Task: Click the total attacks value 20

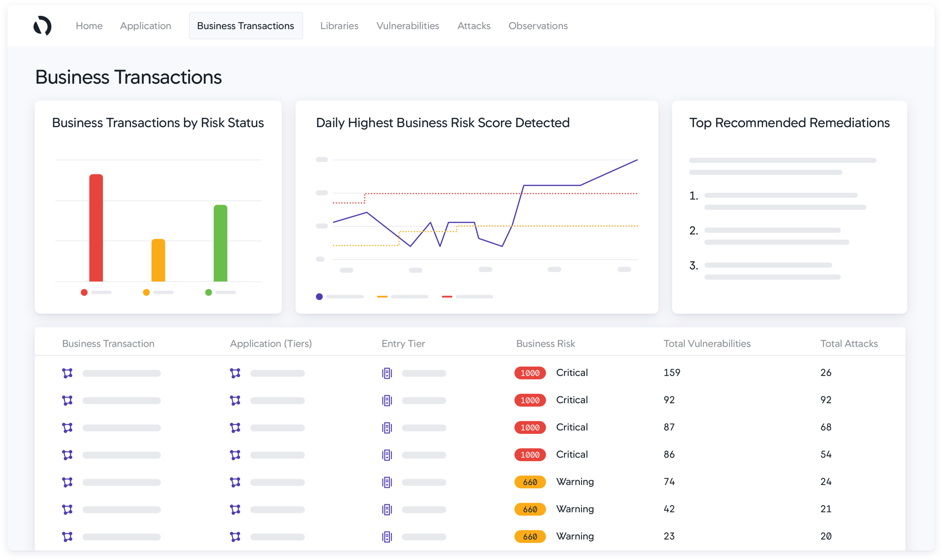Action: (826, 536)
